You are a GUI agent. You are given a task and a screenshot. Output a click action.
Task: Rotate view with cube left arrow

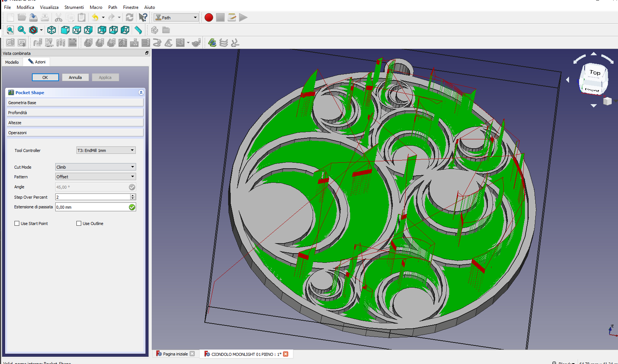click(568, 80)
